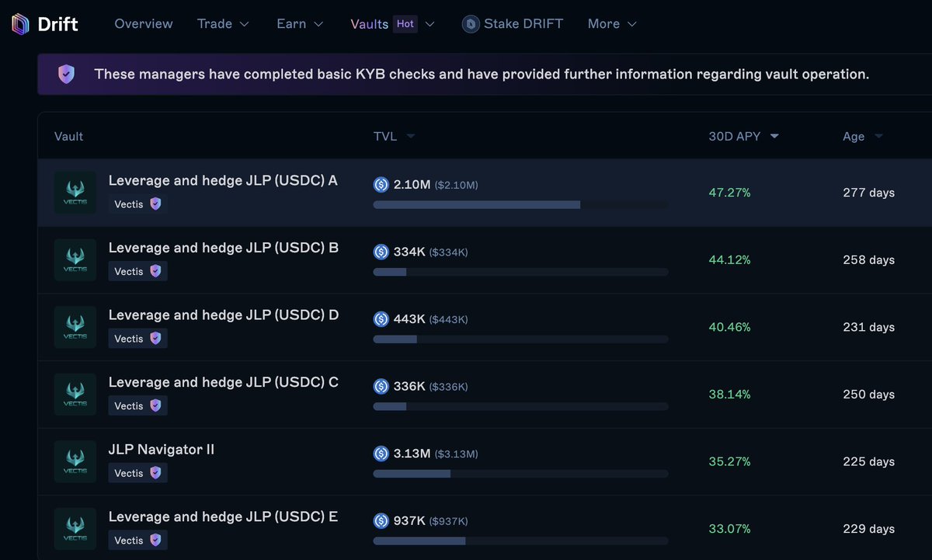Click the 38.14% APY value
Screen dimensions: 932x560
(730, 395)
